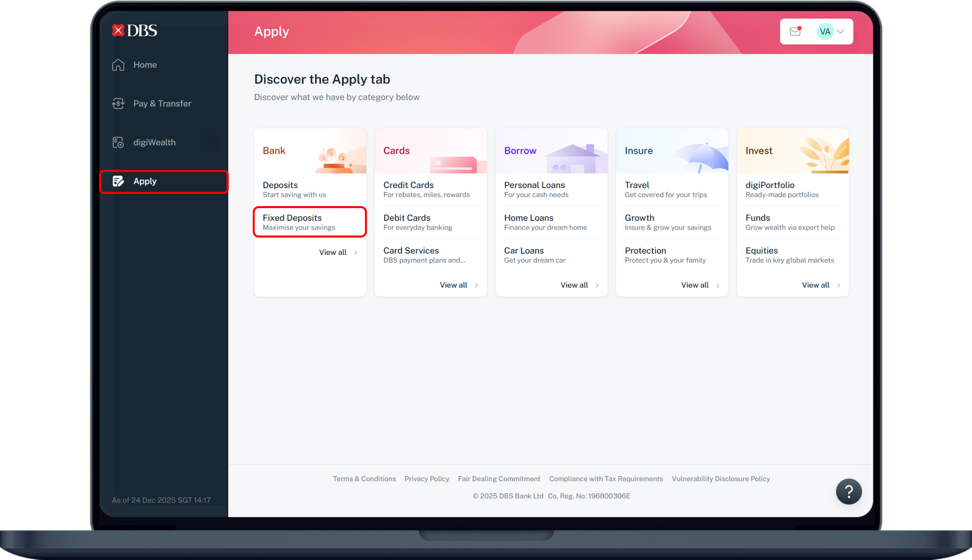Click the Home house icon
This screenshot has width=972, height=560.
118,65
